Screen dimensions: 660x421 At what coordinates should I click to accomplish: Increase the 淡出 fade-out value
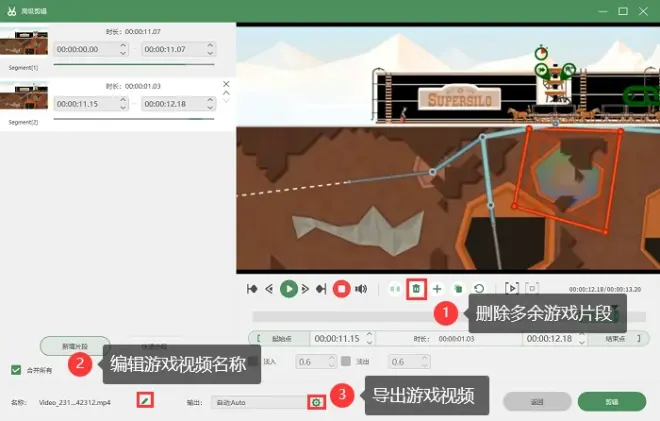(x=424, y=358)
